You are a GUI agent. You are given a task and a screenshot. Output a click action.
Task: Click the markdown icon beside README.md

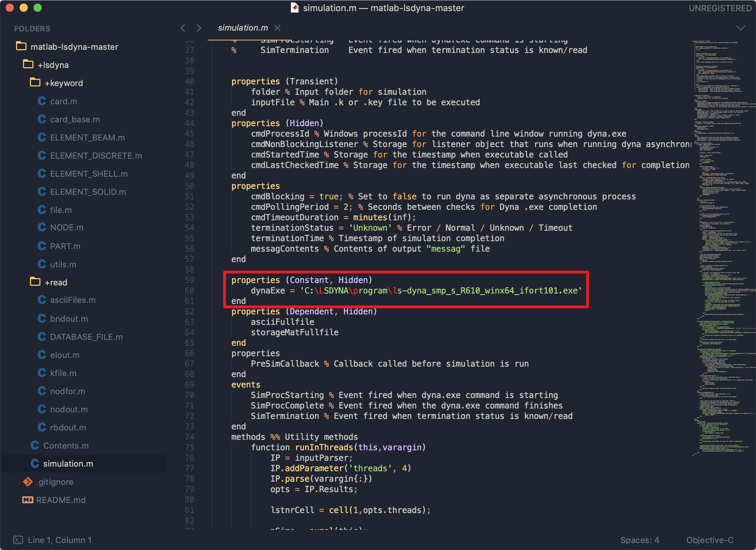tap(28, 500)
